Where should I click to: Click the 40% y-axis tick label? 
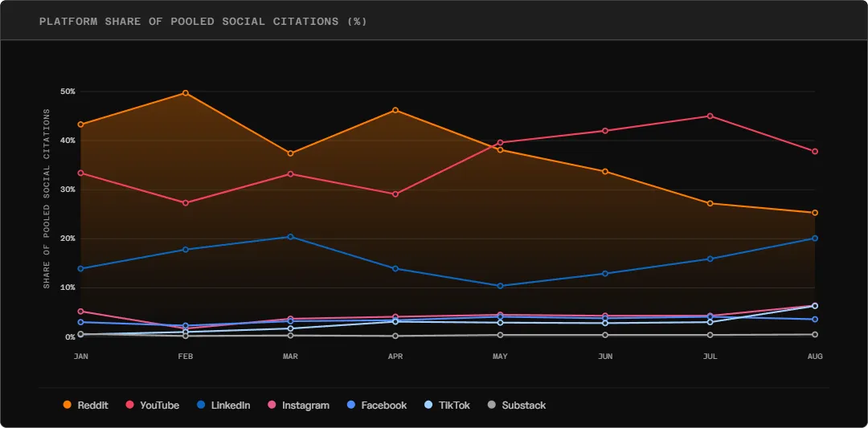click(68, 141)
